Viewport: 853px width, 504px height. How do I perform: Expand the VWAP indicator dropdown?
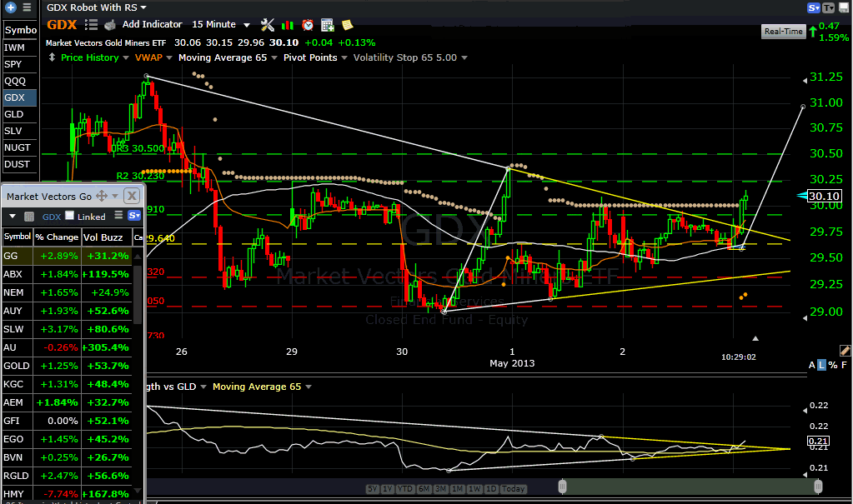(169, 57)
